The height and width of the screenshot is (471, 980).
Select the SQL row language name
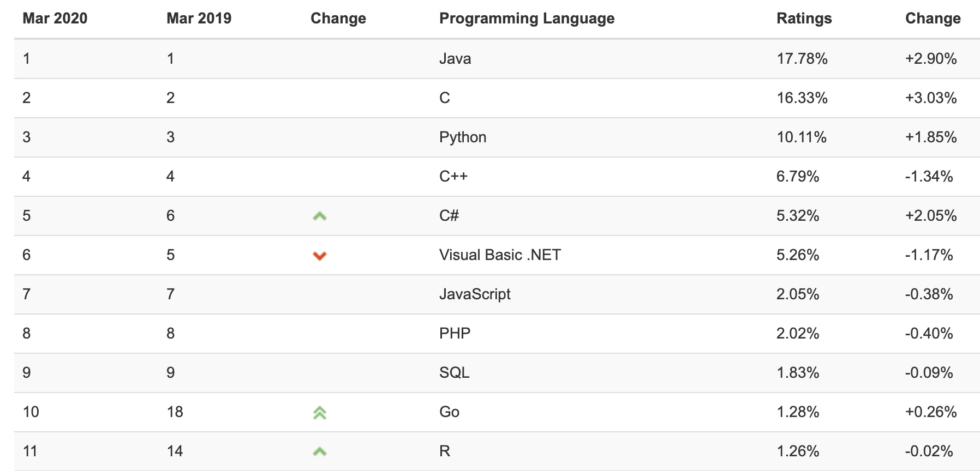(454, 373)
